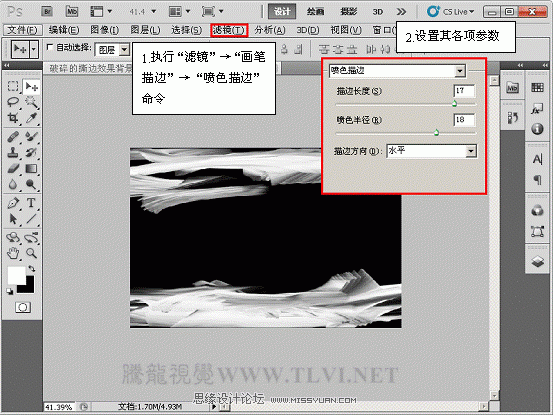The image size is (553, 415).
Task: Open the 图层 auto-select dropdown
Action: click(124, 50)
